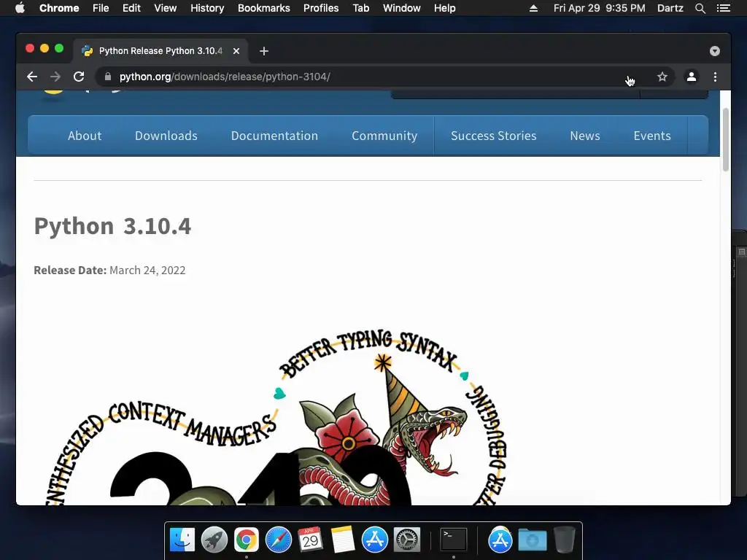Open the Tab menu

pyautogui.click(x=361, y=8)
